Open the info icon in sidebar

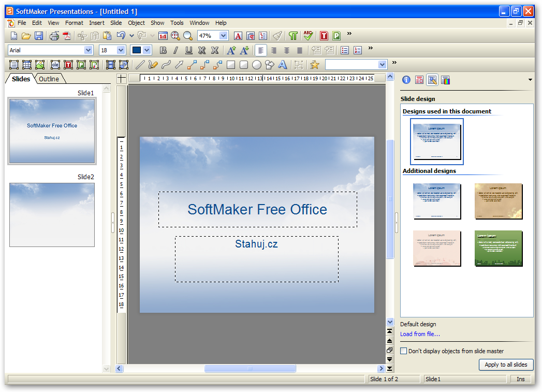point(406,80)
